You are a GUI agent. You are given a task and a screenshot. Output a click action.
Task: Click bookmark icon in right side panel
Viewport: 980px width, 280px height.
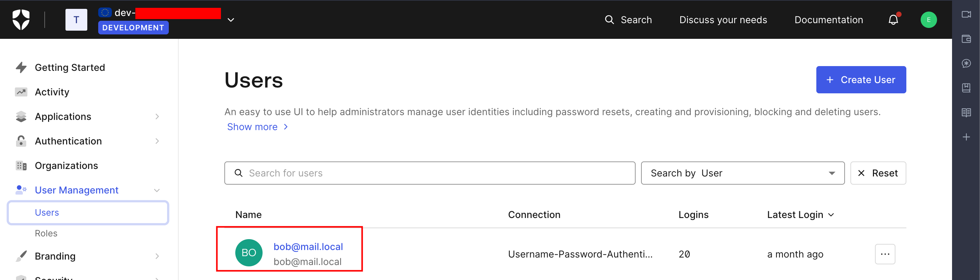click(966, 88)
